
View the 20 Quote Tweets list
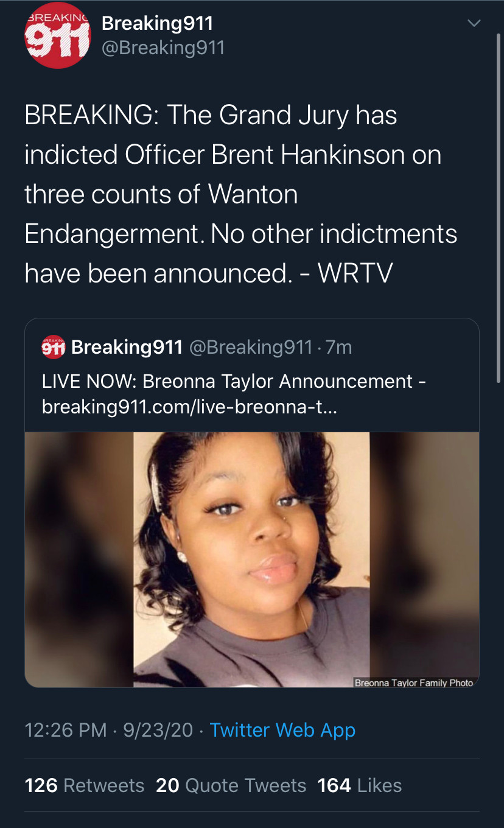click(x=231, y=785)
